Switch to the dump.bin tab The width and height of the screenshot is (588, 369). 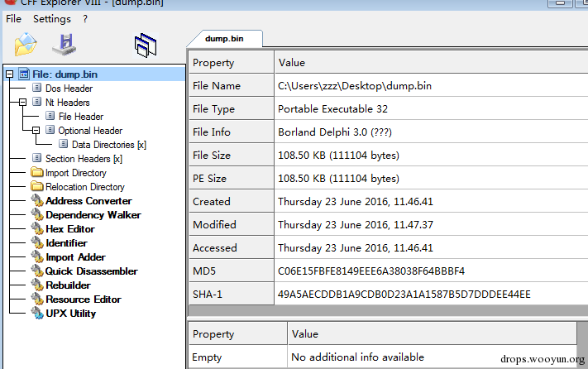tap(224, 39)
